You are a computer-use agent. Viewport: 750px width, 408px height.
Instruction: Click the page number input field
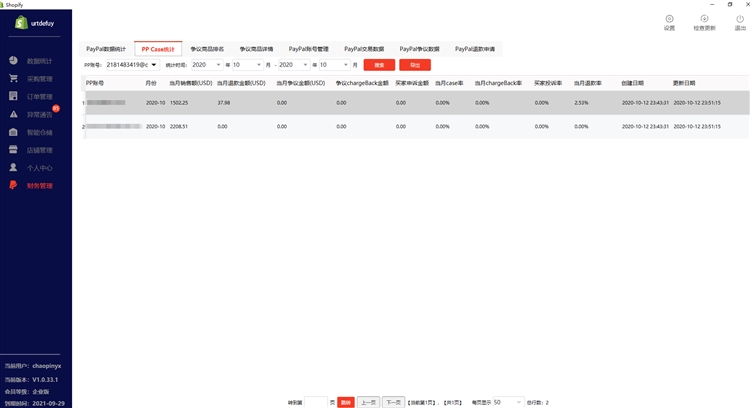point(316,402)
